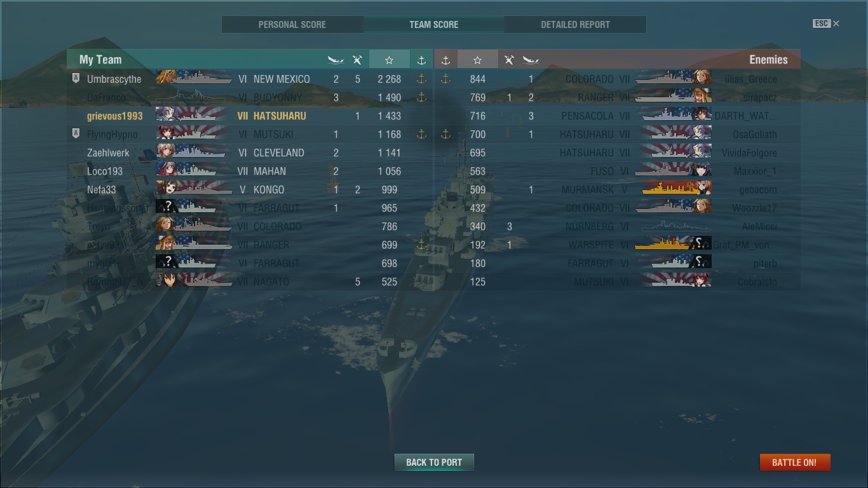The height and width of the screenshot is (488, 868).
Task: Click ilias_Greece's Colorado ship thumbnail
Action: coord(673,79)
